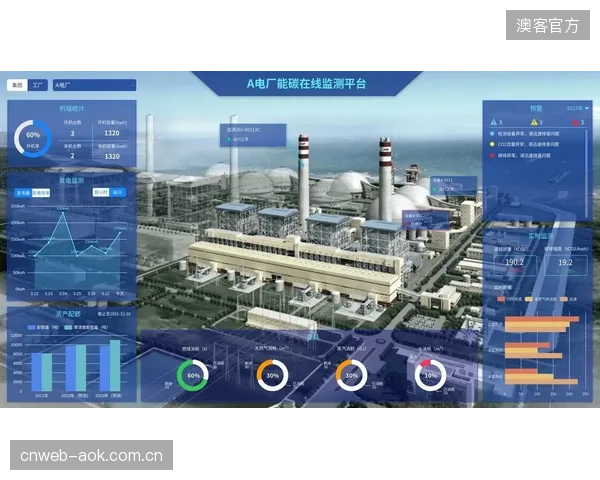Click the bottom orange bar in 实时数据 chart

(541, 381)
